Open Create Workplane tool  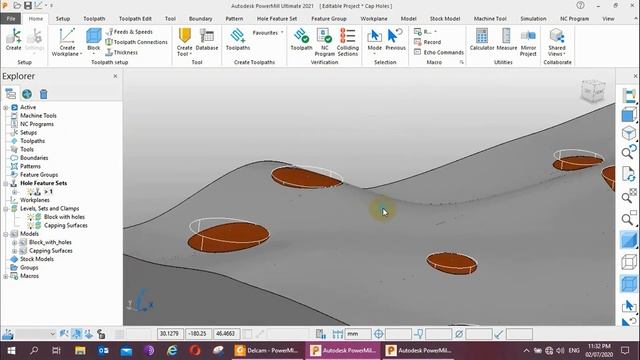coord(67,42)
